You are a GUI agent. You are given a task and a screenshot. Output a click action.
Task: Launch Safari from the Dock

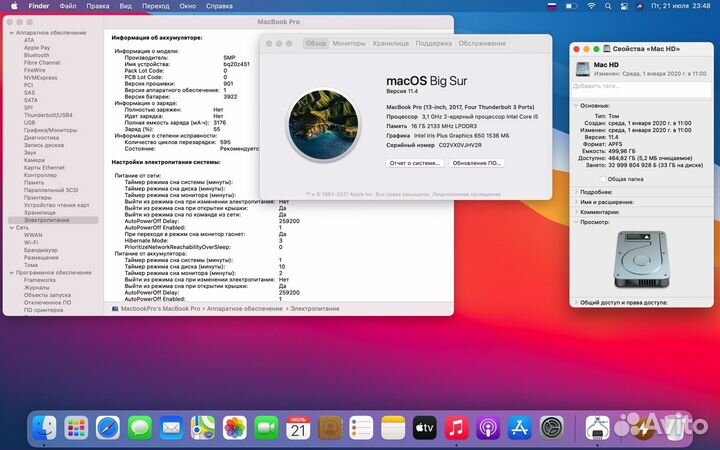(108, 428)
